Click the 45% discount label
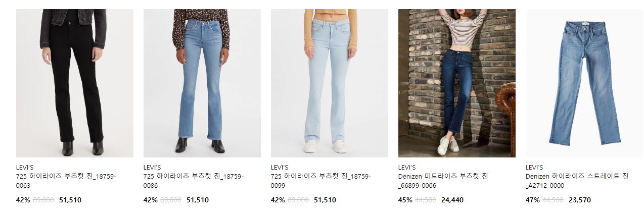Image resolution: width=644 pixels, height=216 pixels. point(405,200)
